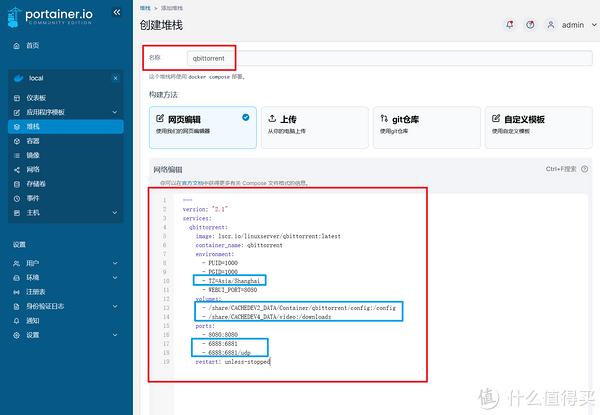Image resolution: width=600 pixels, height=415 pixels.
Task: Close the local environment with the X
Action: click(116, 78)
